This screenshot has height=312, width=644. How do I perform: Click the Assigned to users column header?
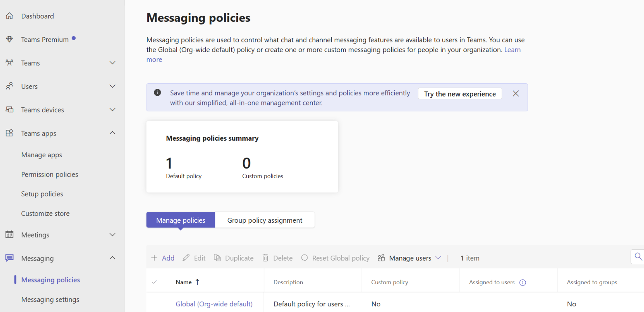pyautogui.click(x=492, y=282)
